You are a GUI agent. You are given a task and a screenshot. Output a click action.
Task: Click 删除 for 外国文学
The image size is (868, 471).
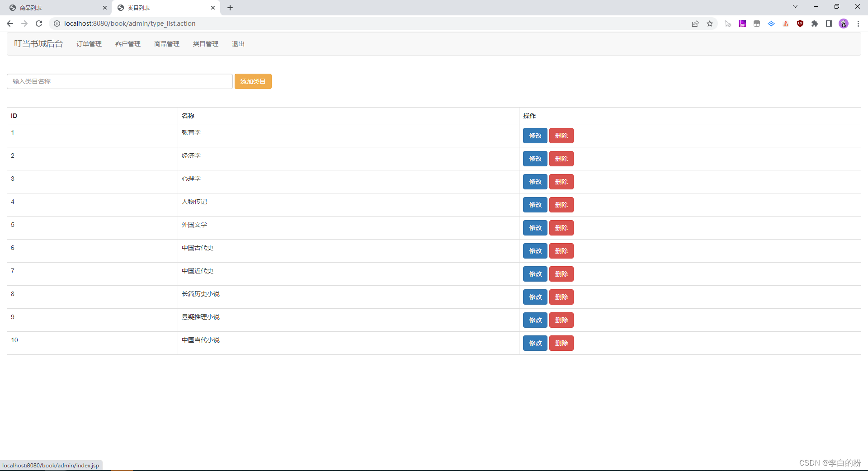pos(561,228)
